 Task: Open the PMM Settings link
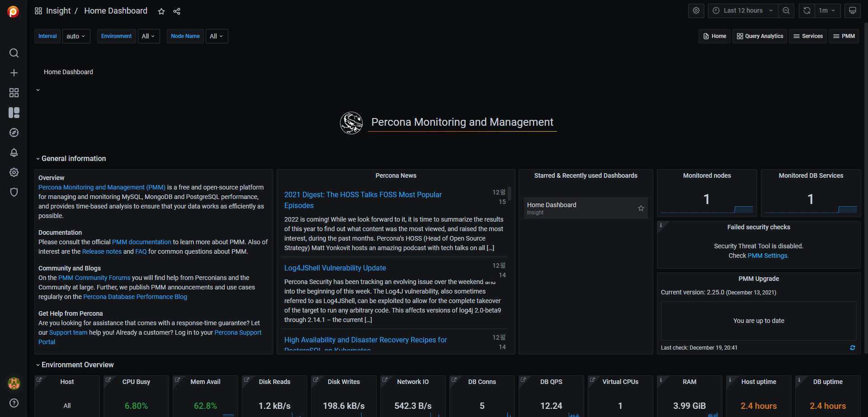point(768,256)
